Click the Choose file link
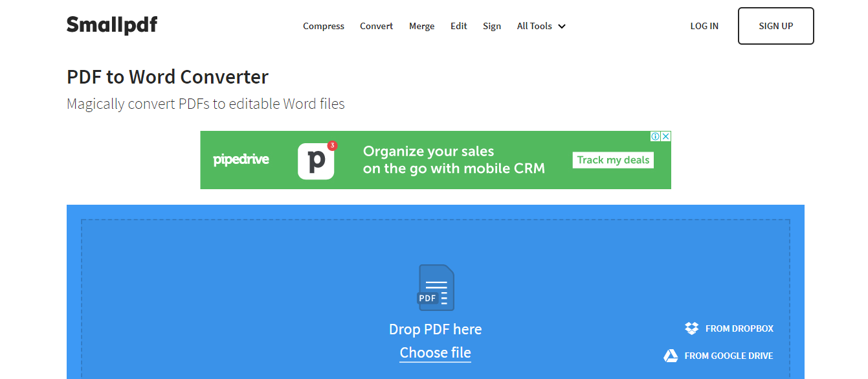The image size is (868, 379). tap(436, 353)
